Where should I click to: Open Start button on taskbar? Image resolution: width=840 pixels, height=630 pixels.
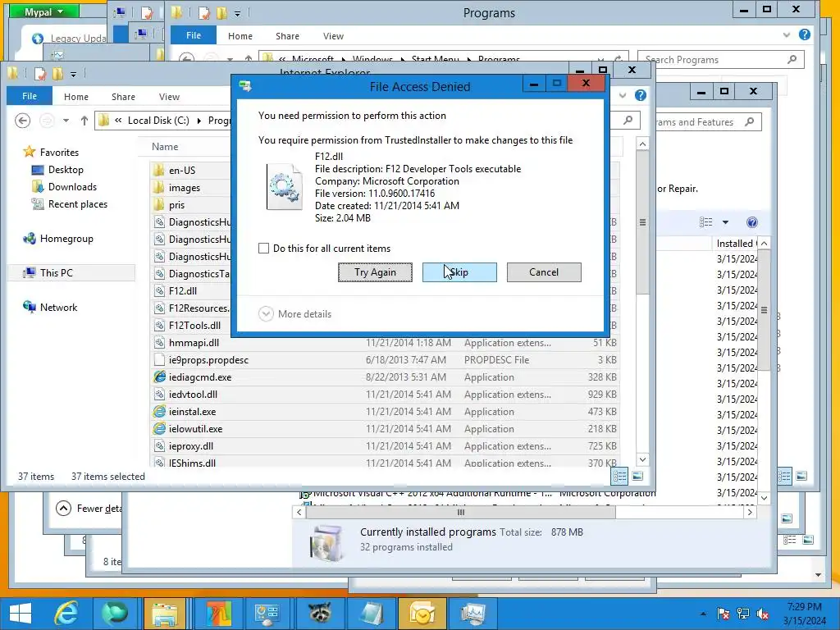pos(21,614)
